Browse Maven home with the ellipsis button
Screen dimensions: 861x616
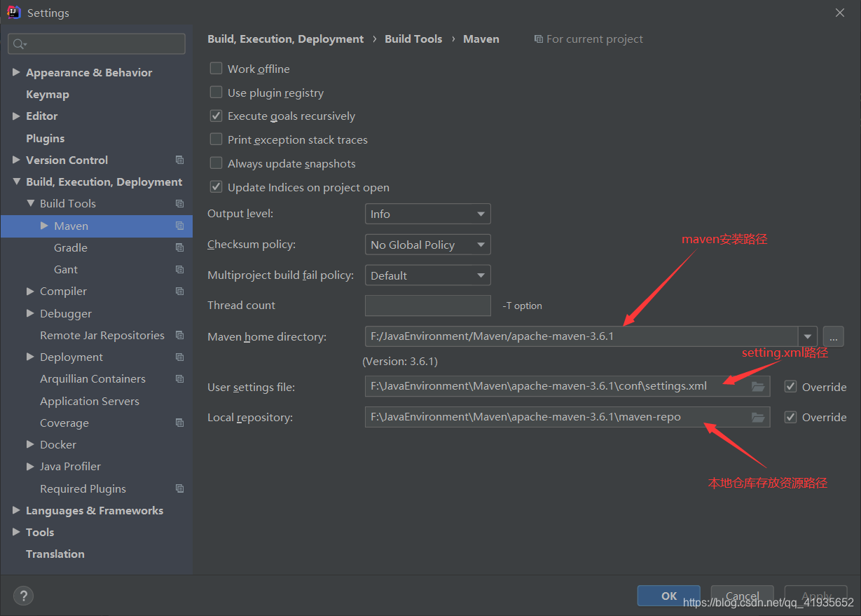coord(833,336)
